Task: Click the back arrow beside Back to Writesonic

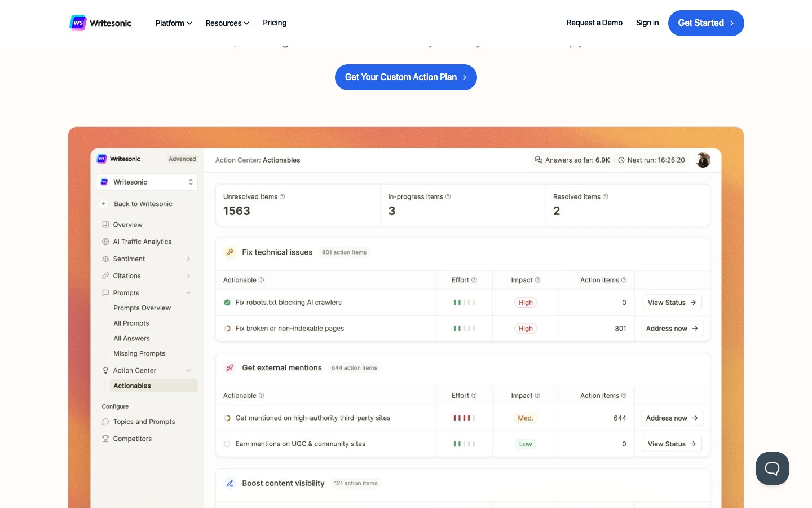Action: tap(104, 204)
